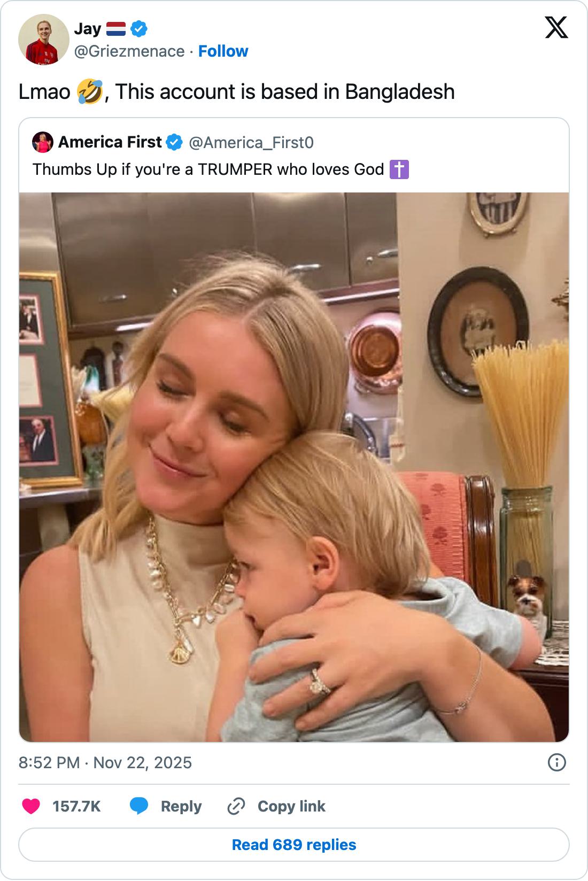Open Jay's profile avatar
Viewport: 588px width, 881px height.
tap(43, 40)
